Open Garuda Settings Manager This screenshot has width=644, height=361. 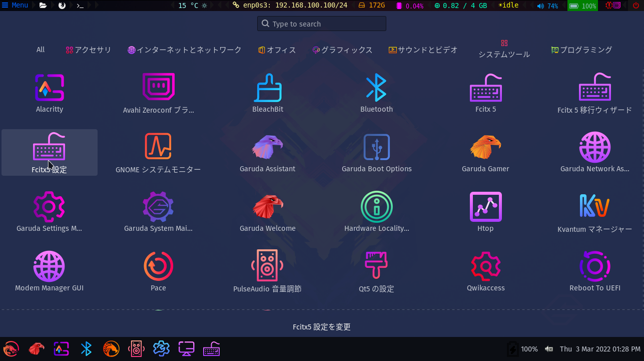tap(49, 213)
